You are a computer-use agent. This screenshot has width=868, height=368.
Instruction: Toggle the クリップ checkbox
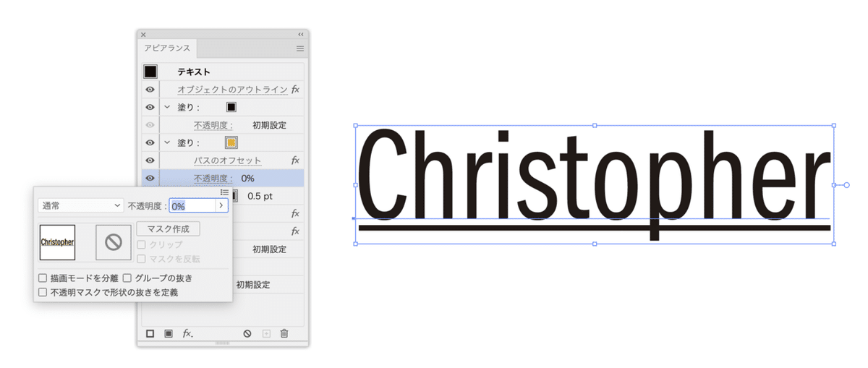tap(141, 244)
